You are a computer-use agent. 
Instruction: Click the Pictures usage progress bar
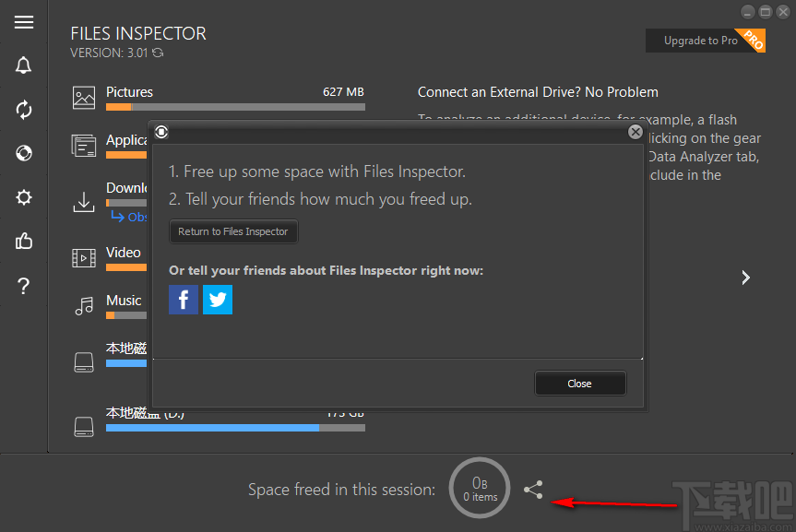coord(235,107)
